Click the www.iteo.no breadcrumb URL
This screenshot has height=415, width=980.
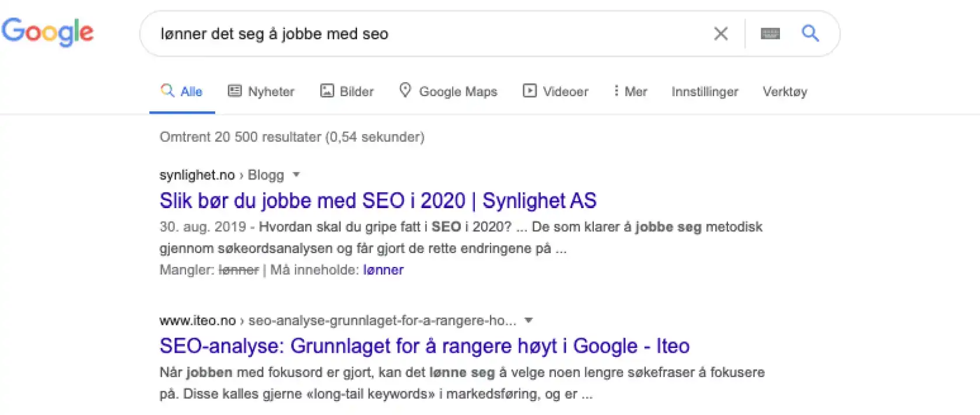[x=198, y=321]
